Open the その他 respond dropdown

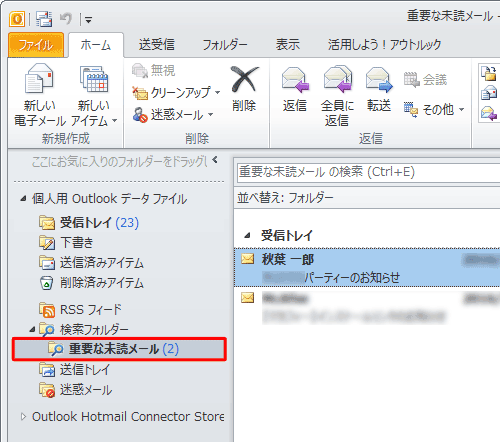click(434, 109)
